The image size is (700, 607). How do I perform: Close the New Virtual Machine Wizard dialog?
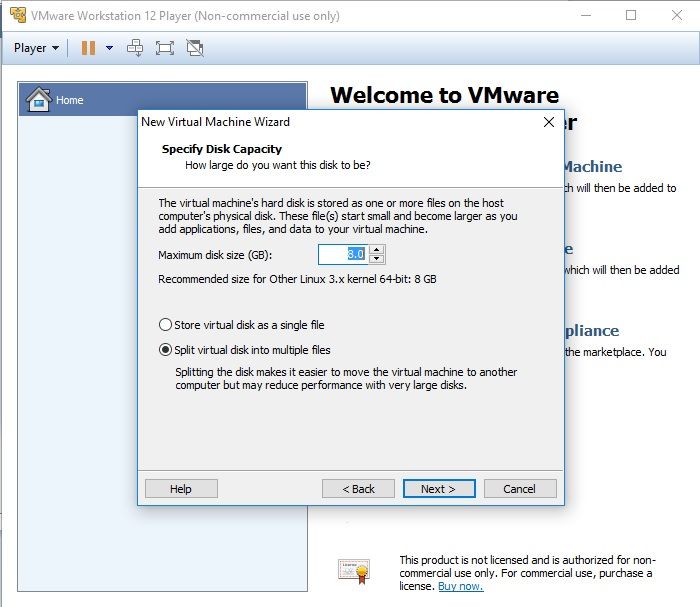click(x=548, y=122)
